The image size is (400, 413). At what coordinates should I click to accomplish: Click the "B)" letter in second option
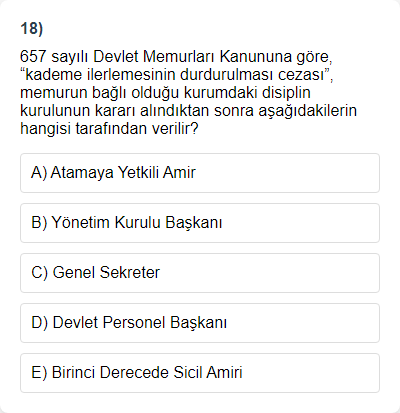point(39,223)
